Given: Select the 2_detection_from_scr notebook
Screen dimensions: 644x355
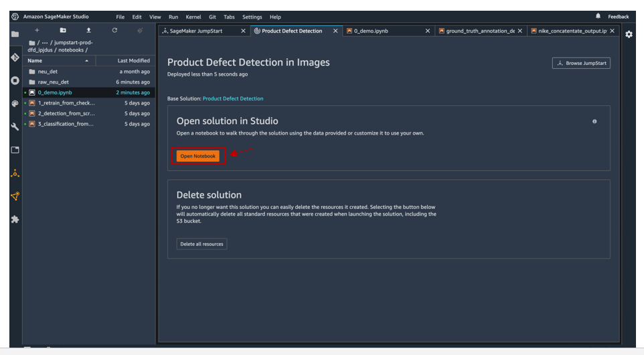Looking at the screenshot, I should (x=89, y=113).
